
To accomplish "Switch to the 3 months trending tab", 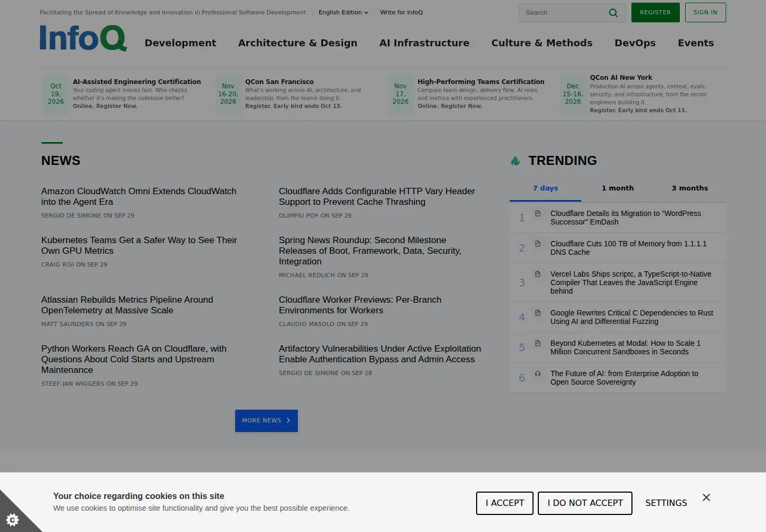I will point(689,188).
